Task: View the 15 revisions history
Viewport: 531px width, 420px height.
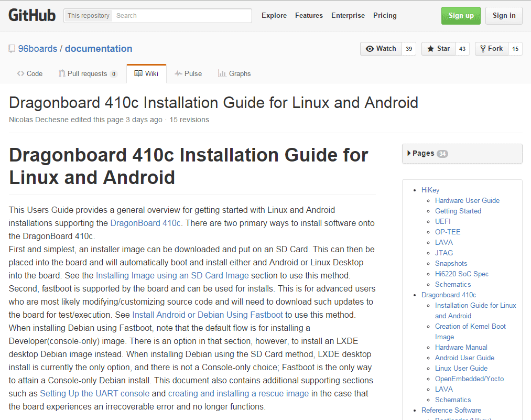Action: [189, 120]
